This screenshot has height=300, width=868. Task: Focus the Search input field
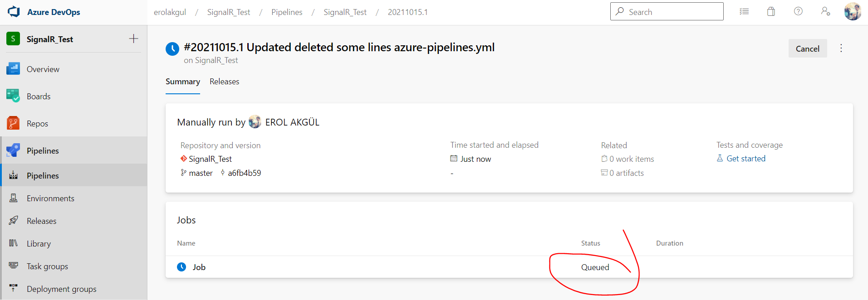672,12
